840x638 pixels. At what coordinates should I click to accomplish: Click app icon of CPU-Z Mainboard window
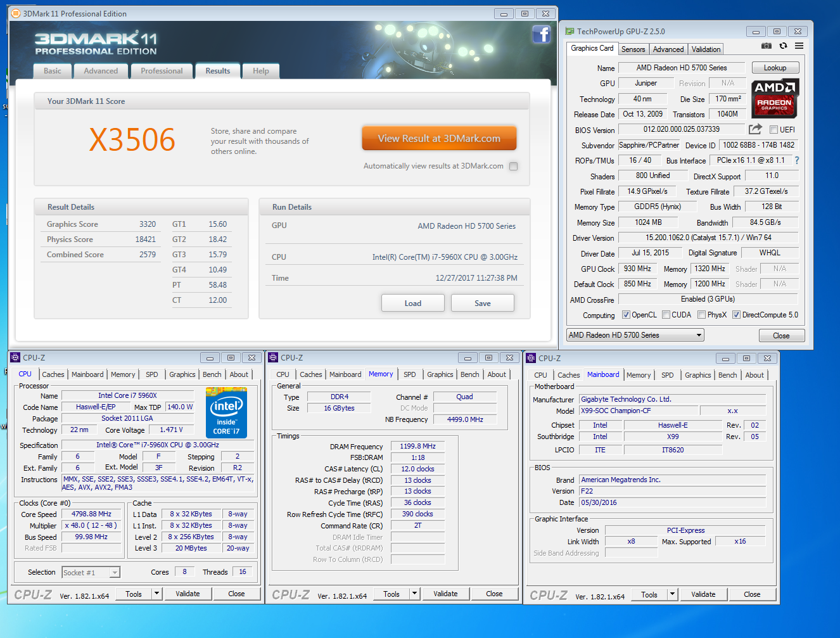[x=531, y=358]
